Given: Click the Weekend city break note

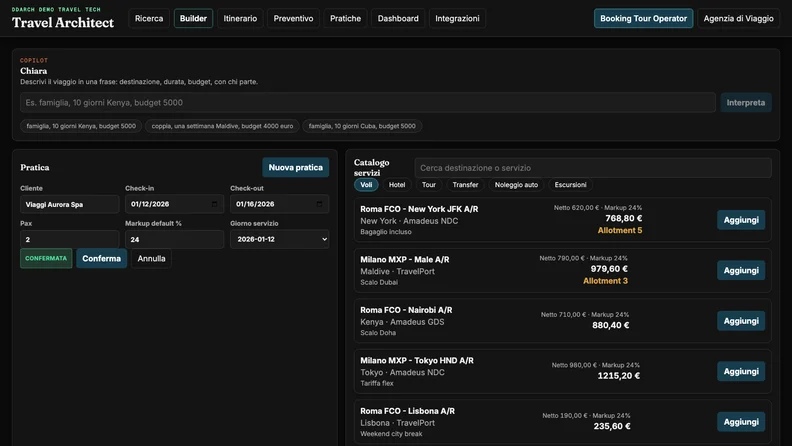Looking at the screenshot, I should click(x=391, y=434).
